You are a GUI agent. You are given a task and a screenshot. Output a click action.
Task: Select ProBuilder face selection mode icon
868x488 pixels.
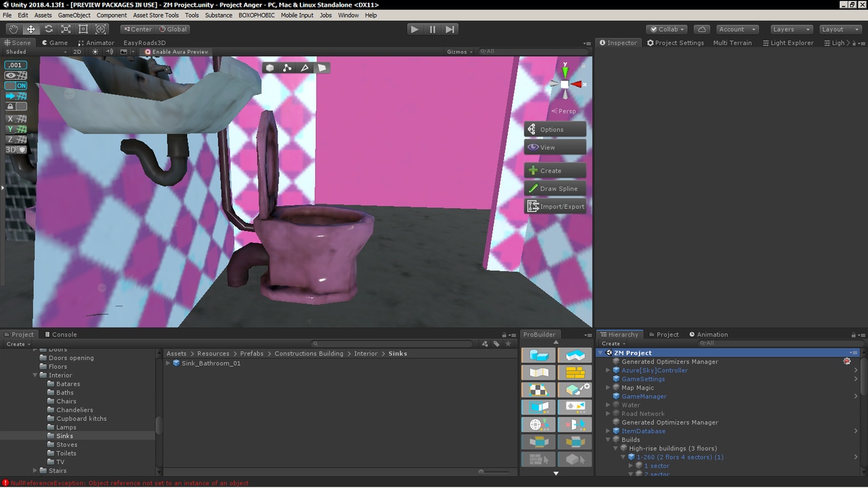tap(322, 68)
